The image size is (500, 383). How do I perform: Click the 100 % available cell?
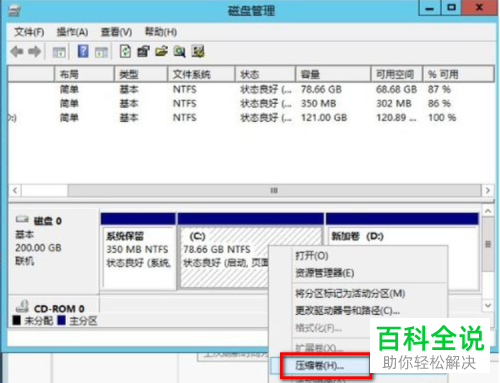pos(442,117)
